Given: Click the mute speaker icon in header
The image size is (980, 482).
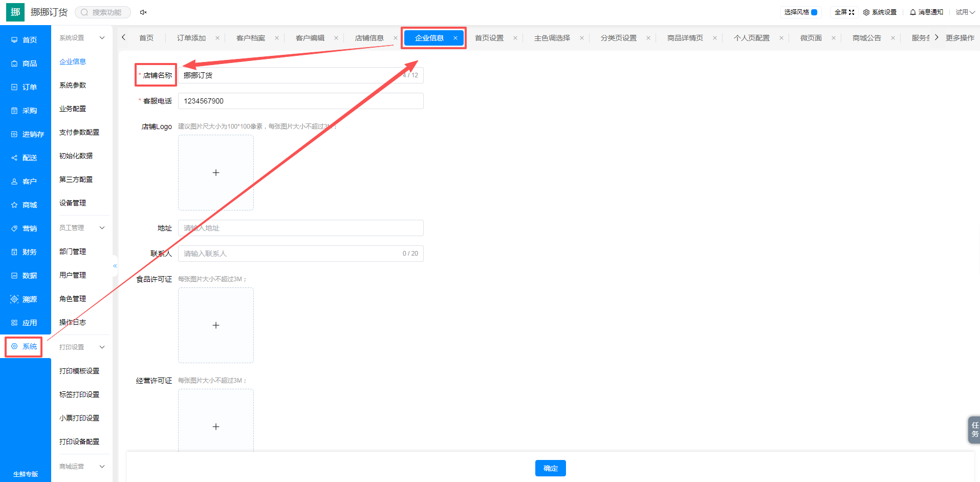Looking at the screenshot, I should click(x=143, y=12).
